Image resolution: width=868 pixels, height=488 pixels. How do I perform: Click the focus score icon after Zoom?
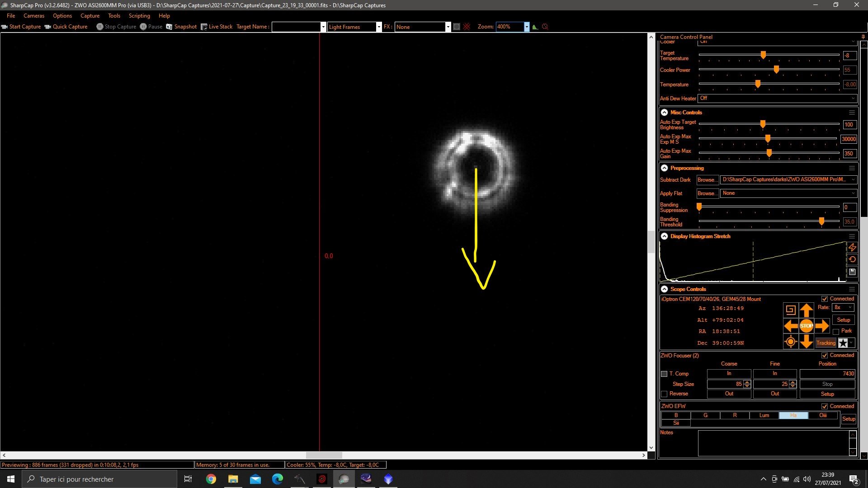[545, 27]
